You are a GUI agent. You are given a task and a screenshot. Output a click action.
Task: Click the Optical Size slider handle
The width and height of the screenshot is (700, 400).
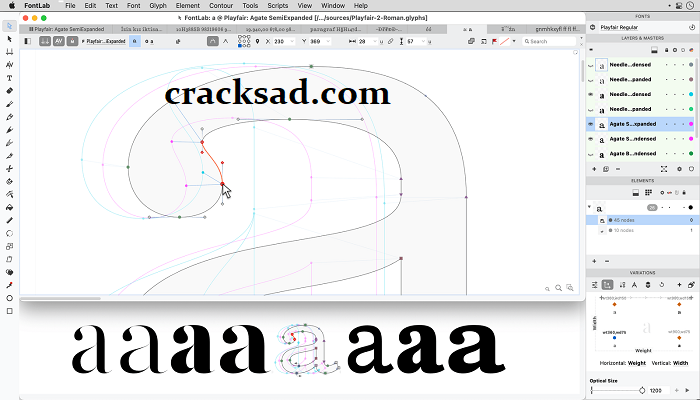click(x=642, y=390)
